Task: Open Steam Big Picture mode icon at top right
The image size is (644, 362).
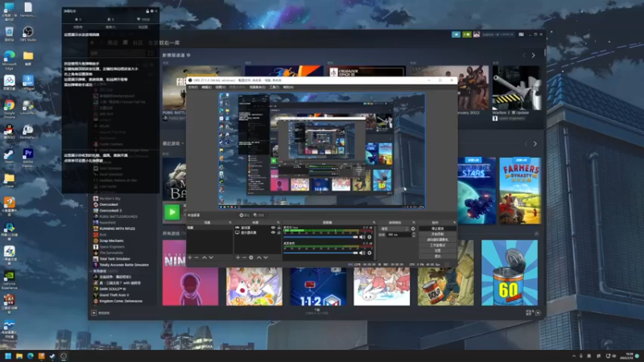Action: 521,35
